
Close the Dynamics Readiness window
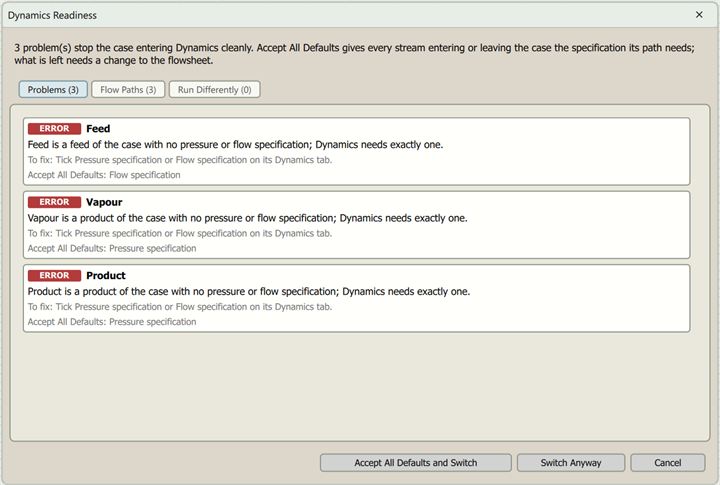699,15
